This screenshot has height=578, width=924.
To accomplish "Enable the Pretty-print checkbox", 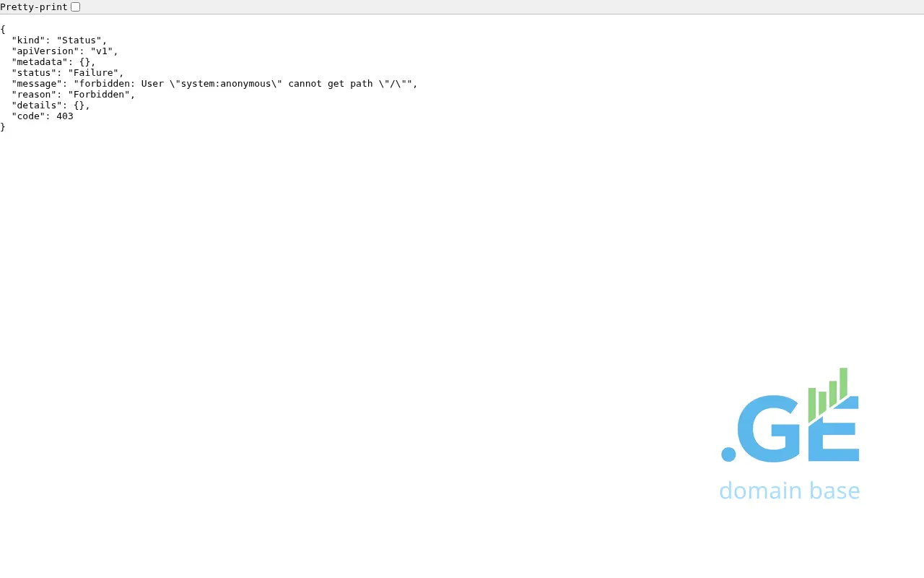I will point(75,7).
